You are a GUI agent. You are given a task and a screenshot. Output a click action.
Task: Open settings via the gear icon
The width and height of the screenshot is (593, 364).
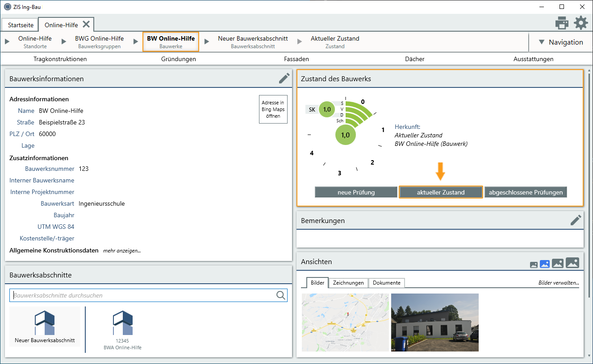(x=580, y=23)
